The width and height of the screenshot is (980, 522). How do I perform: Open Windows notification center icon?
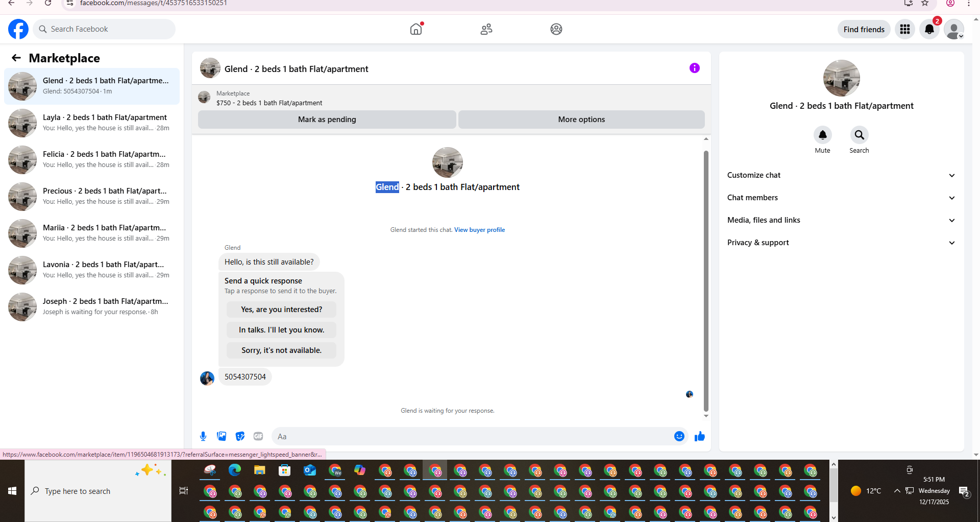[x=964, y=491]
